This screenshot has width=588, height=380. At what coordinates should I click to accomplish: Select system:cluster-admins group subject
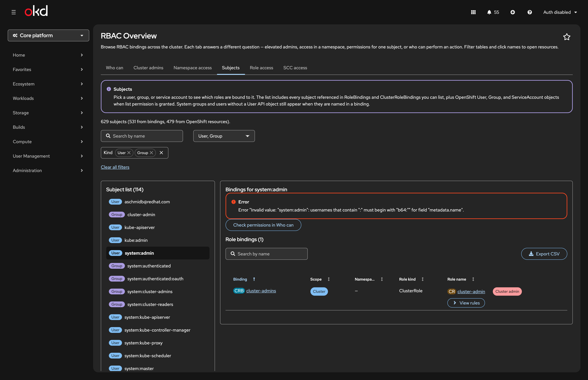pos(158,291)
